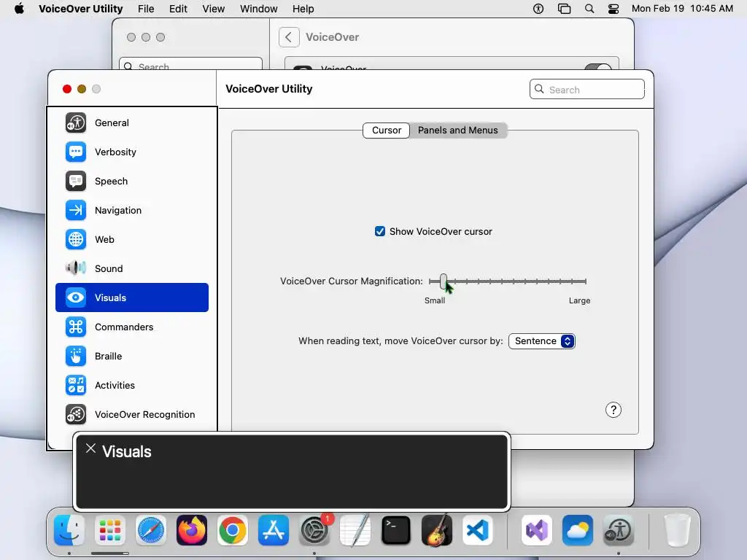The height and width of the screenshot is (560, 747).
Task: Open Trash from the Dock
Action: click(x=677, y=530)
